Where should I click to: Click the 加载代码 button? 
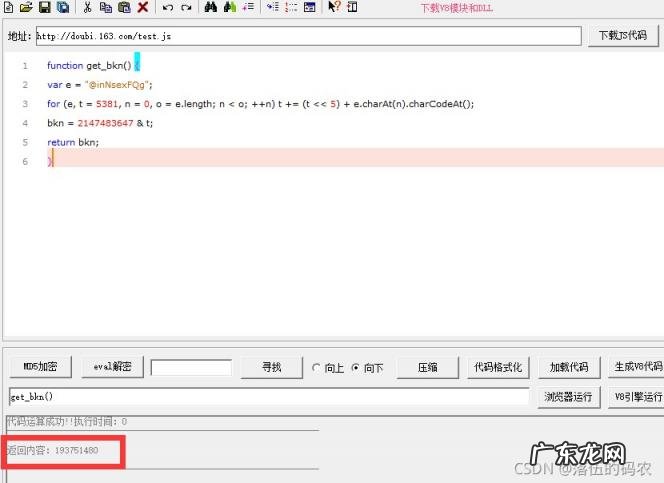pos(569,367)
